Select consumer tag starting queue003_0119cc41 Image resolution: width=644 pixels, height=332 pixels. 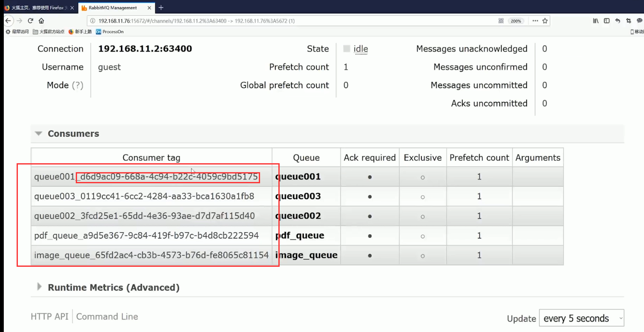pos(144,196)
